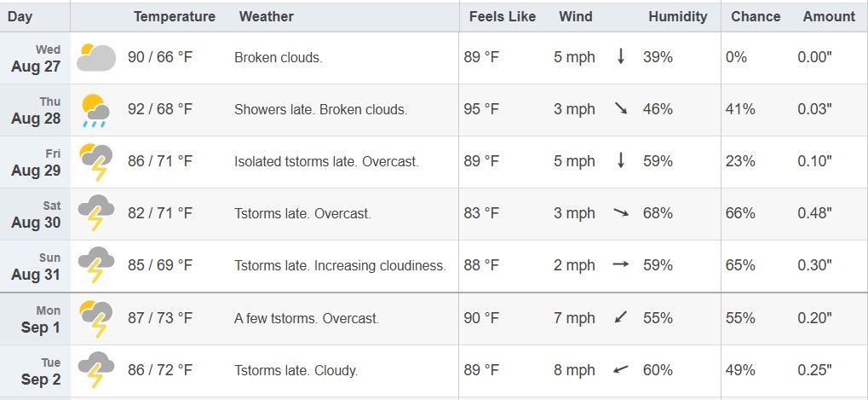The width and height of the screenshot is (868, 400).
Task: Click the Chance column header
Action: (756, 16)
